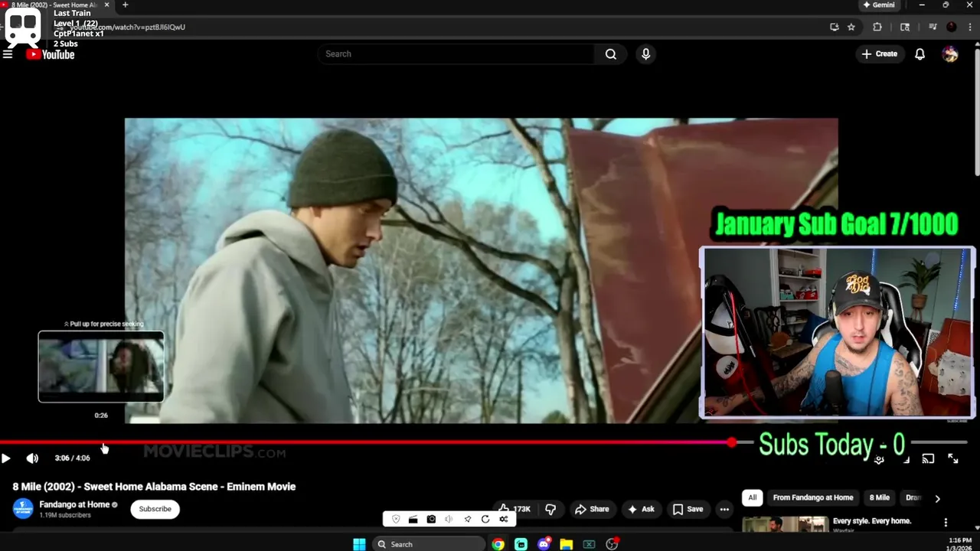Click the seek preview thumbnail
This screenshot has height=551, width=980.
coord(101,367)
